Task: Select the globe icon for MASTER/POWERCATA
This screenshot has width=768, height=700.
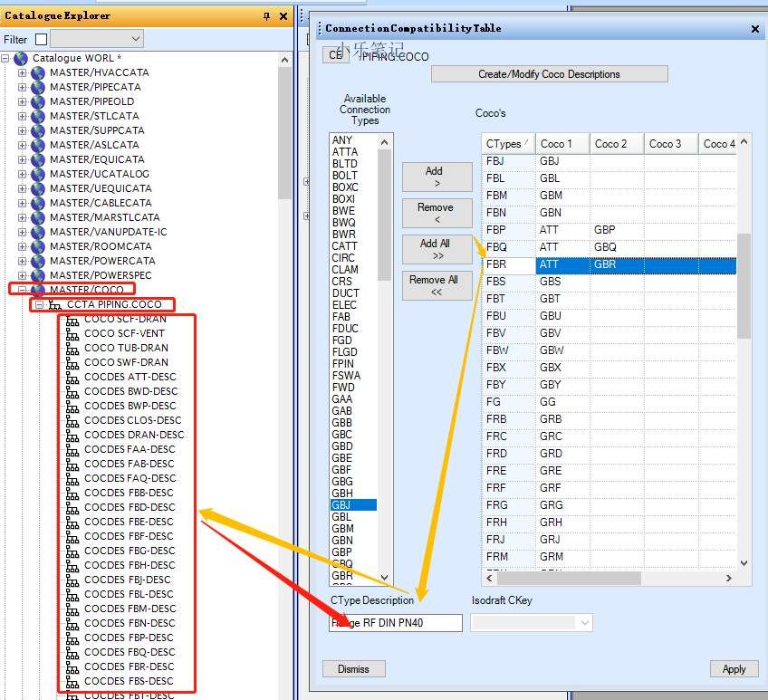Action: pos(38,261)
